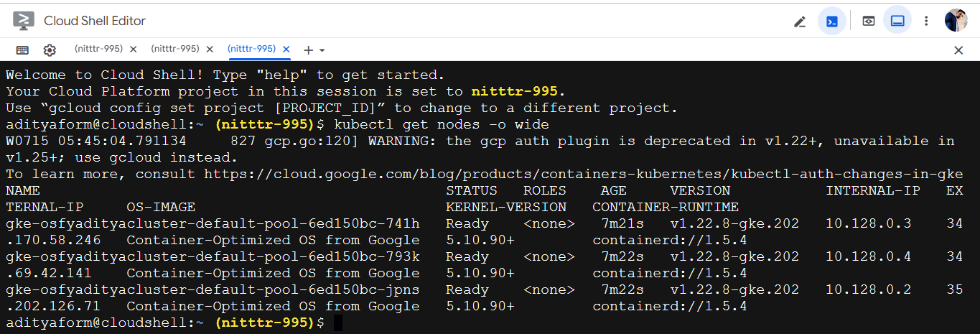Open the three-dot More menu
The width and height of the screenshot is (980, 334).
pyautogui.click(x=926, y=22)
